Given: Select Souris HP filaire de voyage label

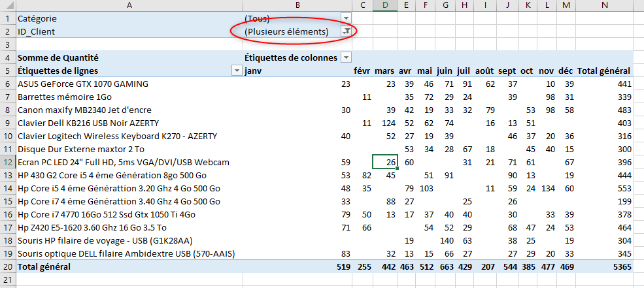Looking at the screenshot, I should (105, 241).
